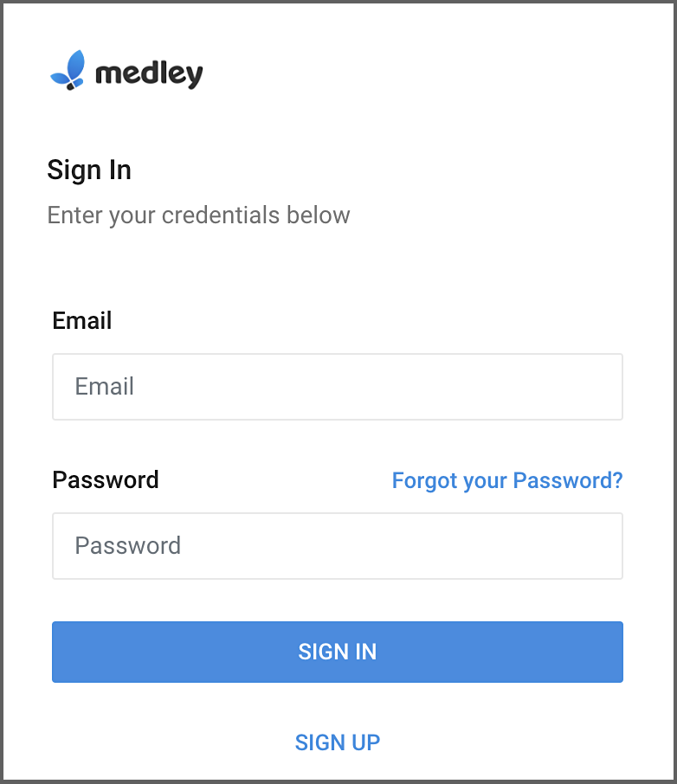
Task: Click the medley butterfly logo icon
Action: point(68,70)
